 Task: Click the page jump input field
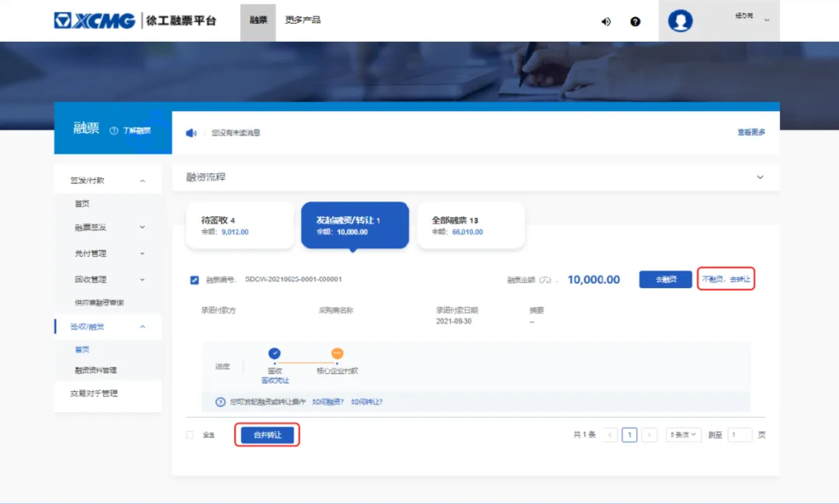coord(739,435)
